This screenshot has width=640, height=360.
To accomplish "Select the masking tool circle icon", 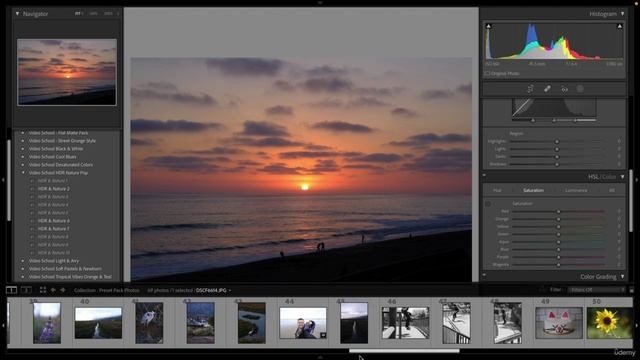I will click(580, 89).
